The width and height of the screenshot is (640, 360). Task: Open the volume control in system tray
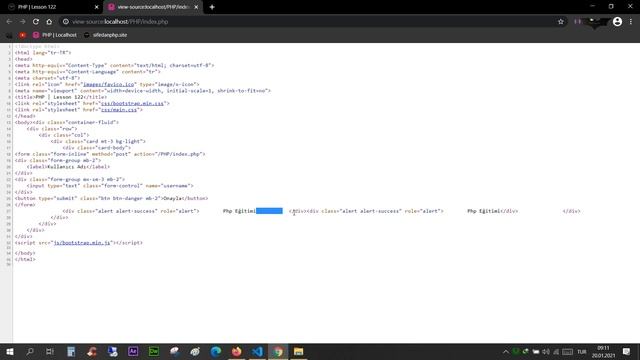point(546,352)
